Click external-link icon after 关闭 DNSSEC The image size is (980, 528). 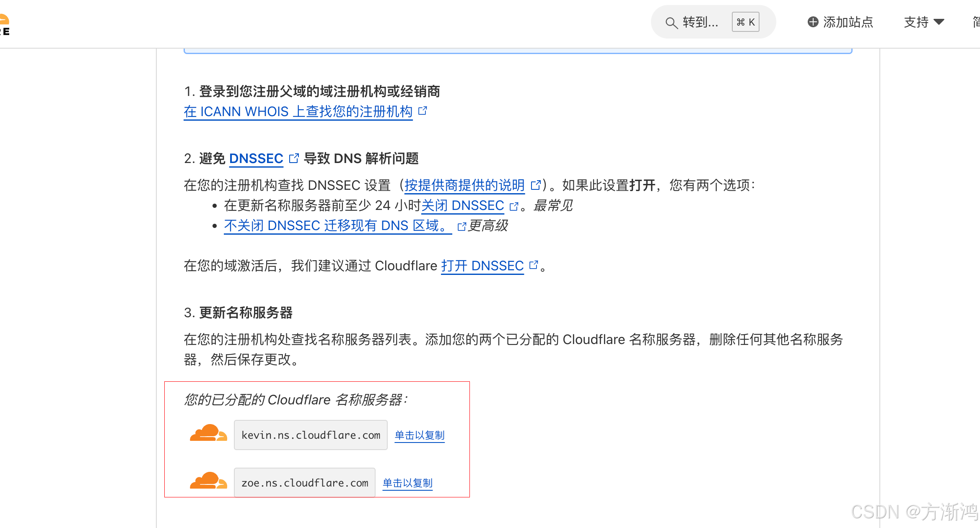(513, 206)
